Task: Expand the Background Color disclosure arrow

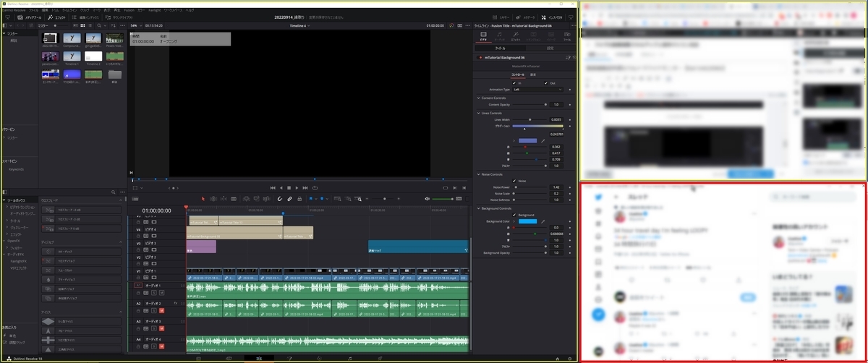Action: [x=513, y=221]
